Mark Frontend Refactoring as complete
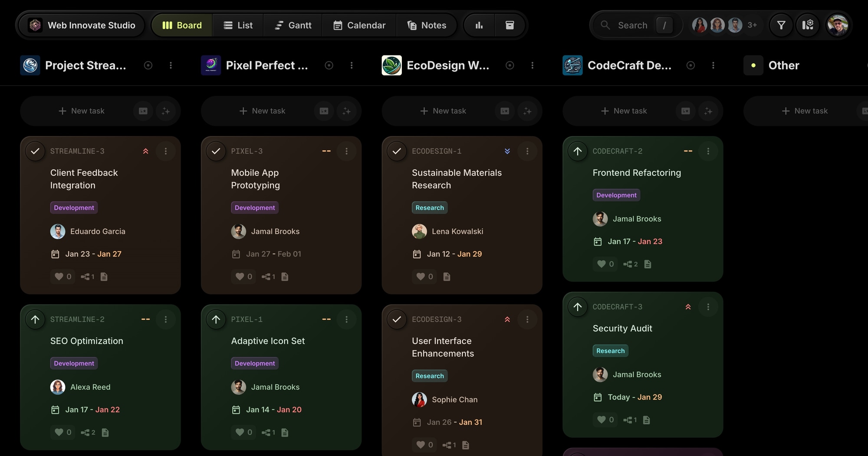This screenshot has height=456, width=868. 578,151
